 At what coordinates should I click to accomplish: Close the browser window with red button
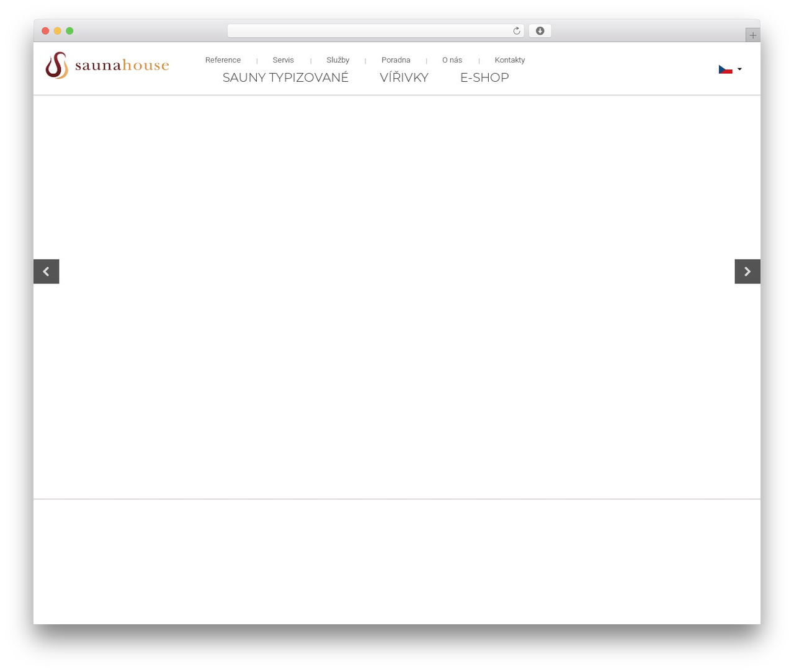coord(45,31)
